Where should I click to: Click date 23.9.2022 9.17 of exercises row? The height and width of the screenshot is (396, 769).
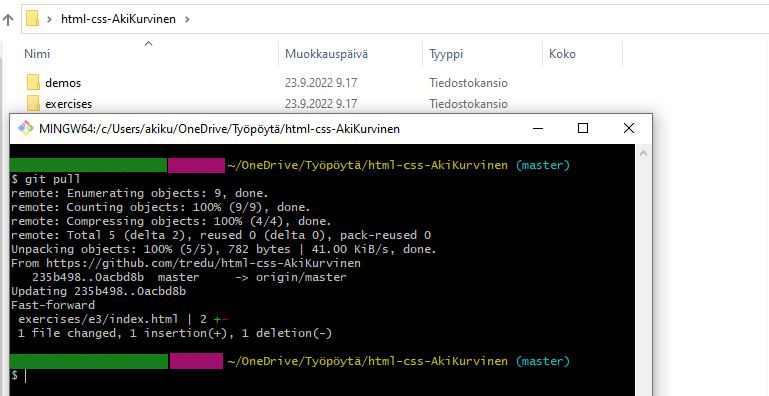click(321, 104)
